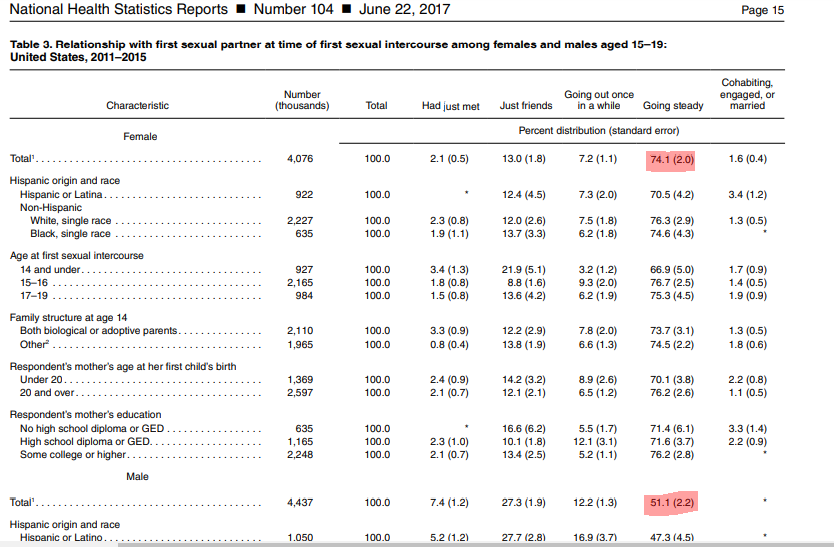Click the "Going steady" column header
Viewport: 834px width, 547px height.
pos(673,106)
